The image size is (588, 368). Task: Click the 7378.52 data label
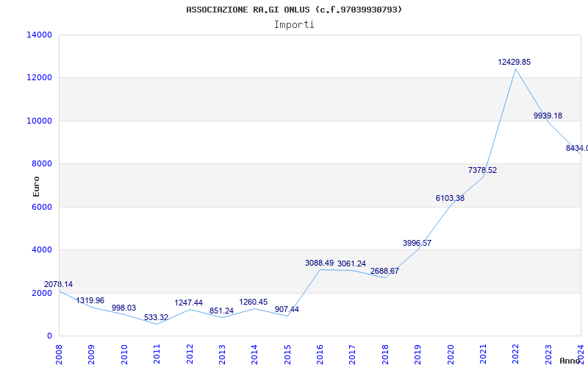coord(482,170)
